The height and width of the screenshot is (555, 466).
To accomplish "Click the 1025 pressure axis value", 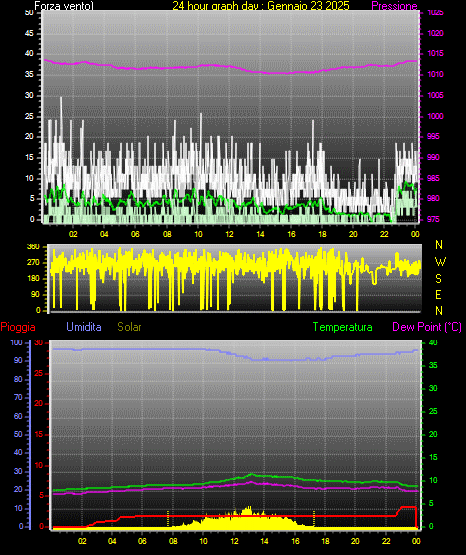I will (x=436, y=13).
